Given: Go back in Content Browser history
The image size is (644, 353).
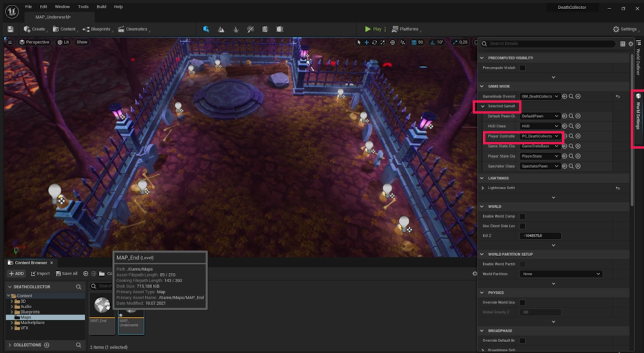Looking at the screenshot, I should [x=85, y=273].
